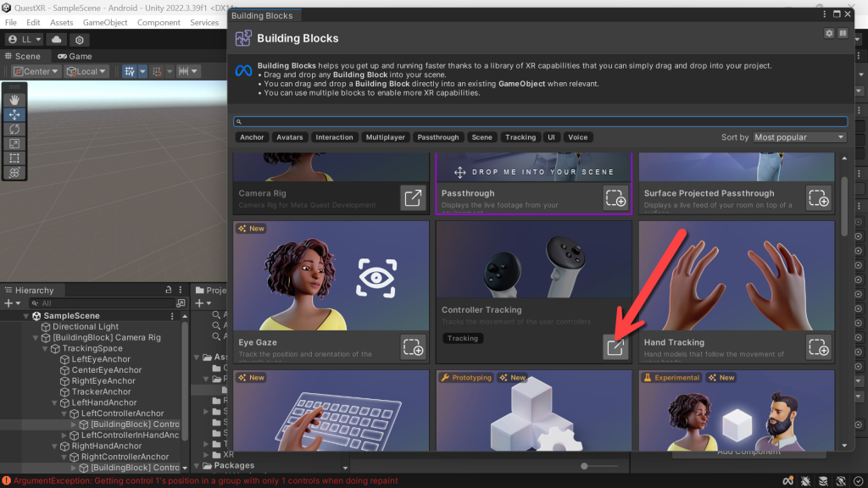The width and height of the screenshot is (868, 488).
Task: Filter blocks by Avatars tag
Action: tap(290, 137)
